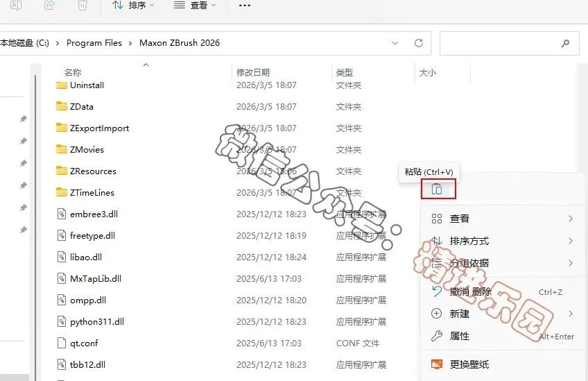
Task: Click the python311.dll file icon
Action: click(62, 322)
